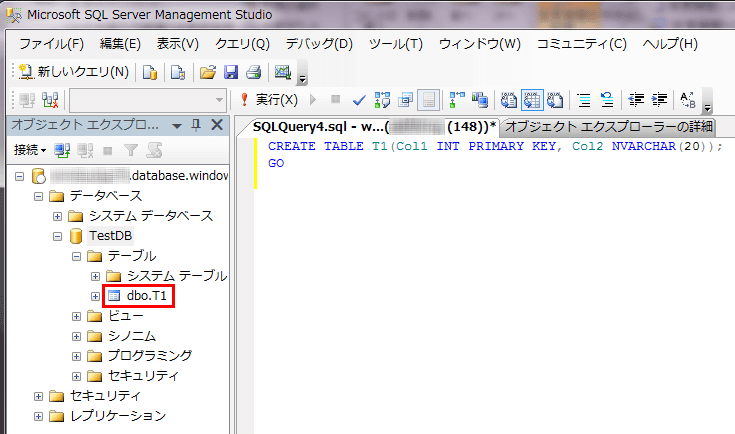Expand the システム テーブル folder
Image resolution: width=735 pixels, height=434 pixels.
[95, 277]
